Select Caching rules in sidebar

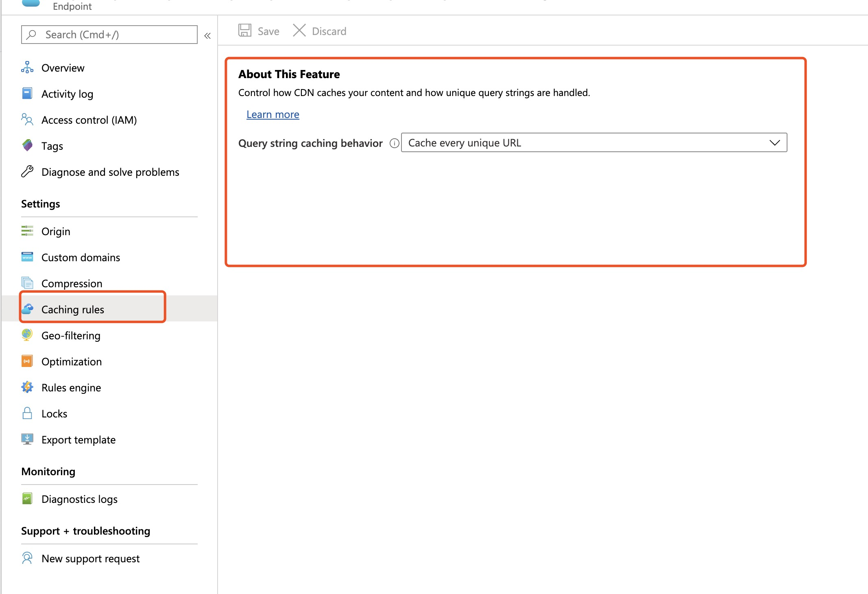72,309
